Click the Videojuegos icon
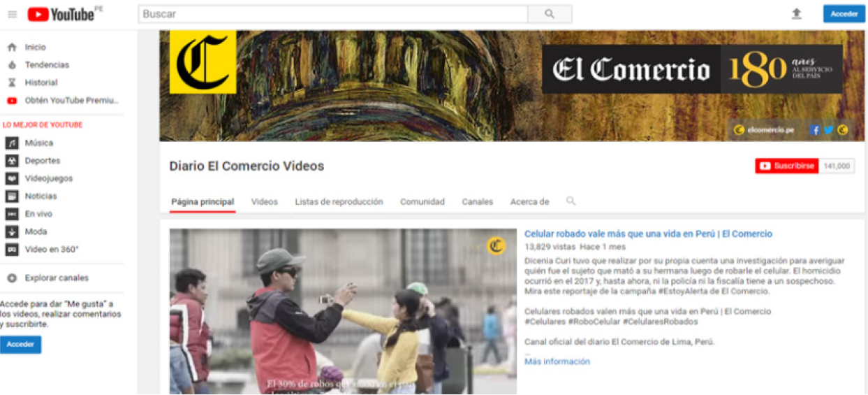 click(12, 178)
